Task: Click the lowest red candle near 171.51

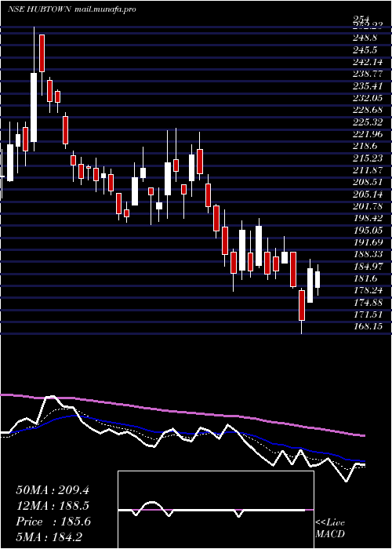Action: coord(302,305)
